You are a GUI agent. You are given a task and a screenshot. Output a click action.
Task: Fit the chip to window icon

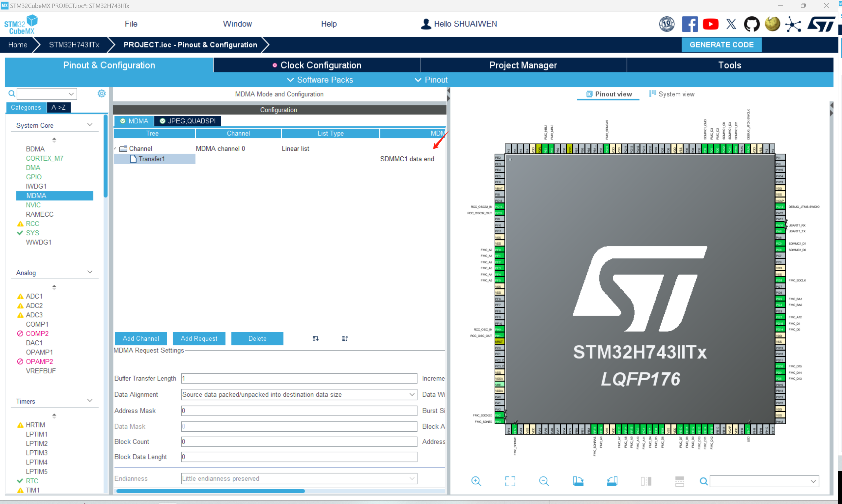[510, 481]
